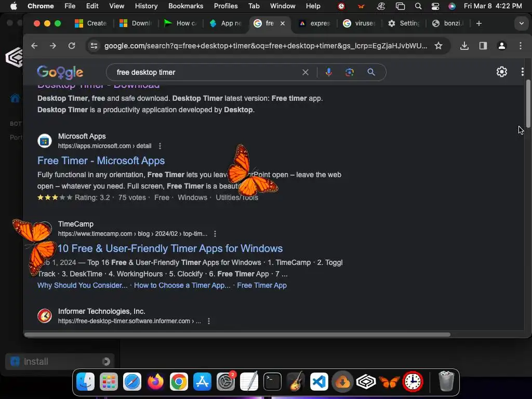Open the Profiles menu
This screenshot has height=399, width=532.
(225, 6)
